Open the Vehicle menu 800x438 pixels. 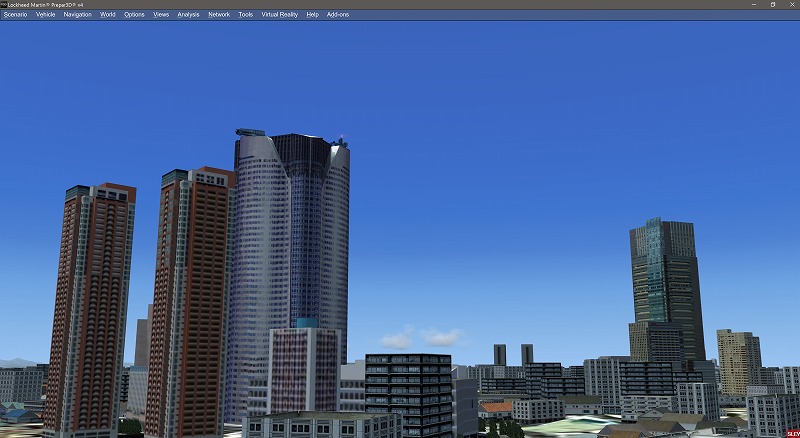tap(45, 15)
